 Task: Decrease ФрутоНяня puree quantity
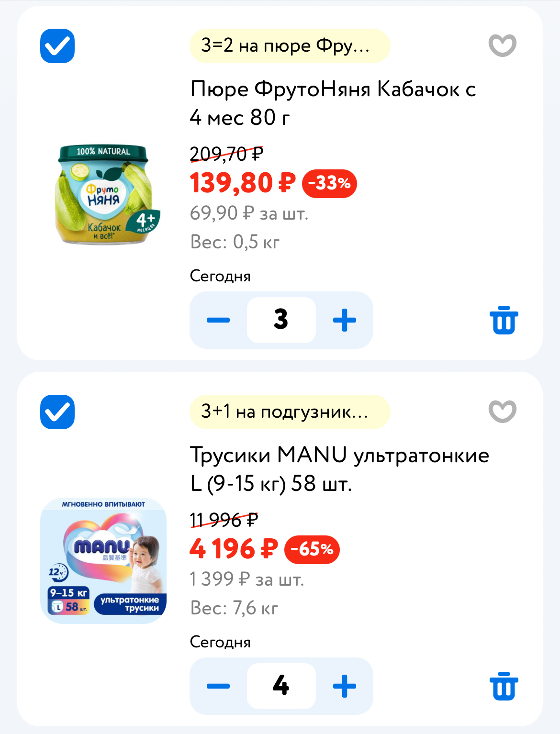pos(218,320)
